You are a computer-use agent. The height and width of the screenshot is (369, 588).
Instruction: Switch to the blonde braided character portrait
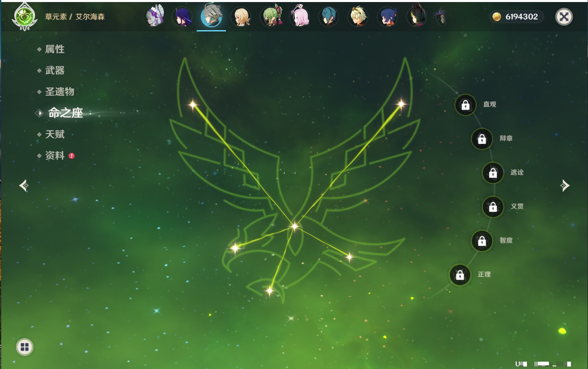click(x=241, y=17)
